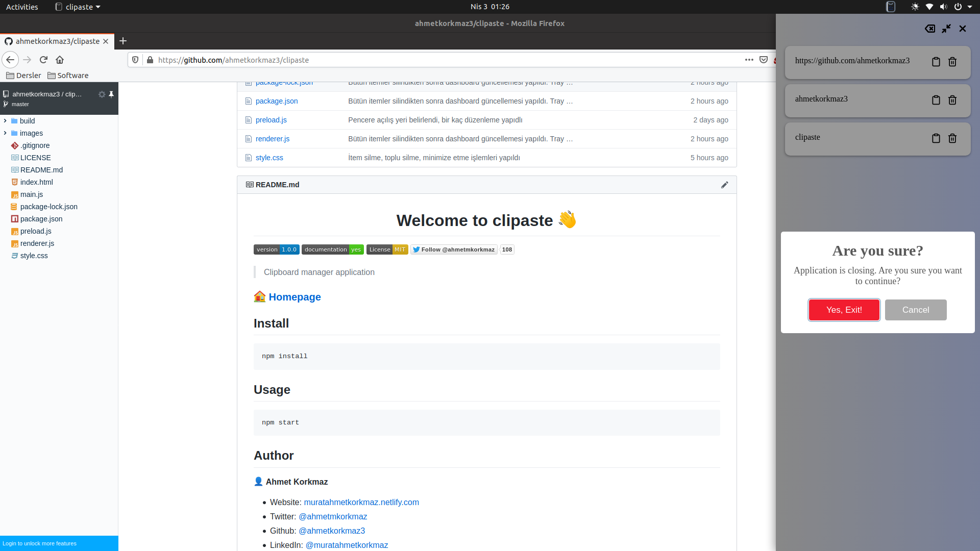The width and height of the screenshot is (980, 551).
Task: Open a new Firefox tab
Action: coord(123,41)
